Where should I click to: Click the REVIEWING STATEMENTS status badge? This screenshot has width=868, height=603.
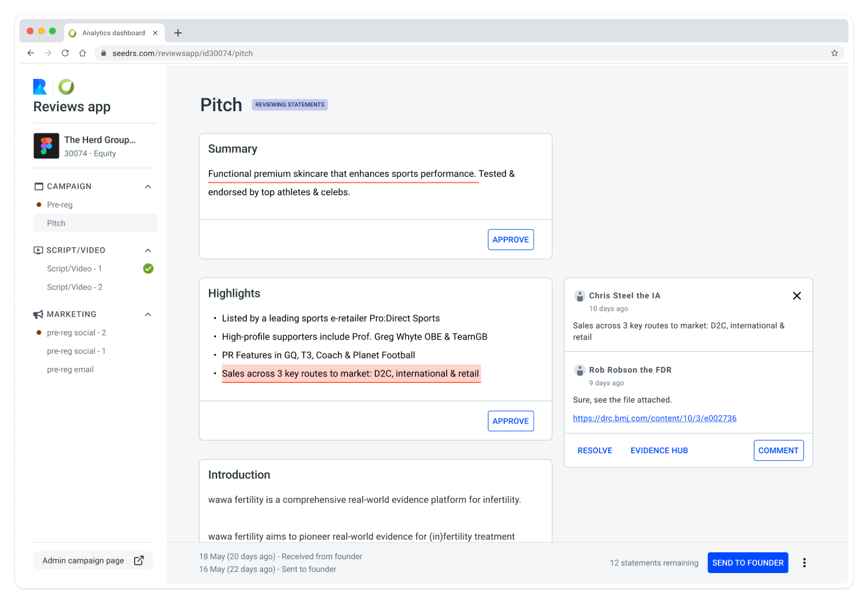(x=290, y=104)
